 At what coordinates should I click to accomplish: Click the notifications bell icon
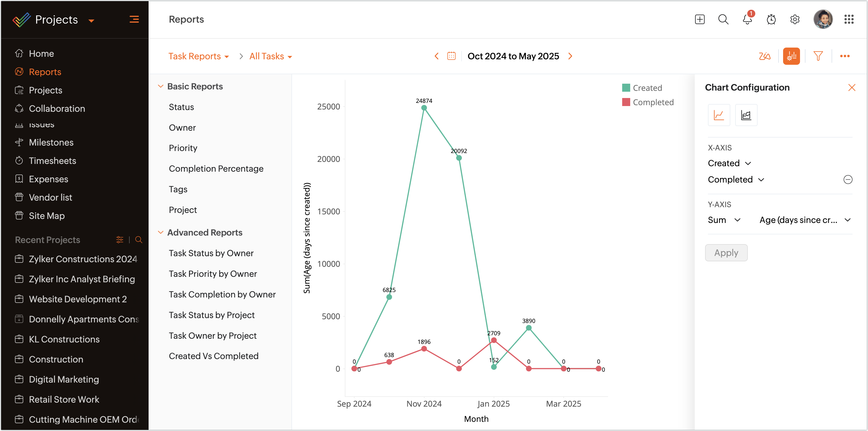point(747,19)
